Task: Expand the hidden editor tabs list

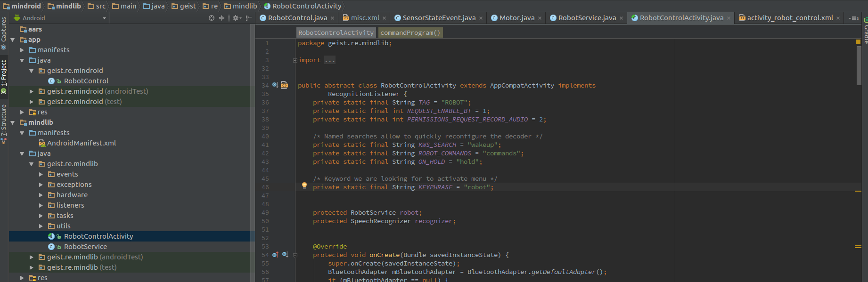Action: [x=853, y=18]
